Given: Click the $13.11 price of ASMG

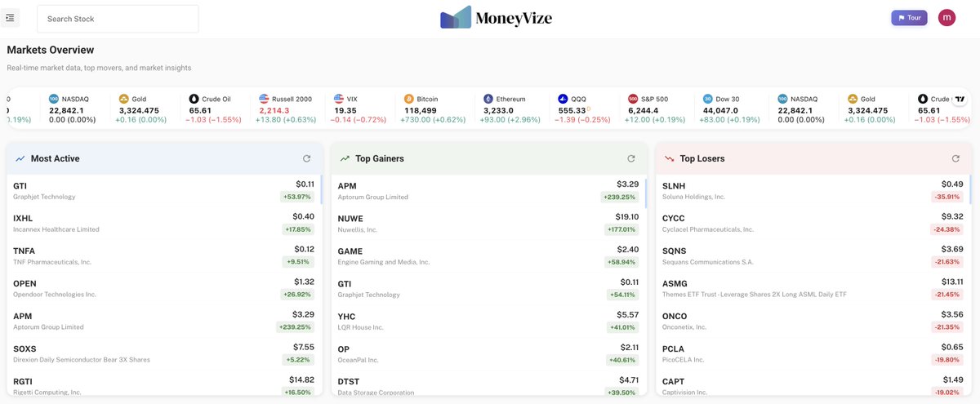Looking at the screenshot, I should 951,282.
